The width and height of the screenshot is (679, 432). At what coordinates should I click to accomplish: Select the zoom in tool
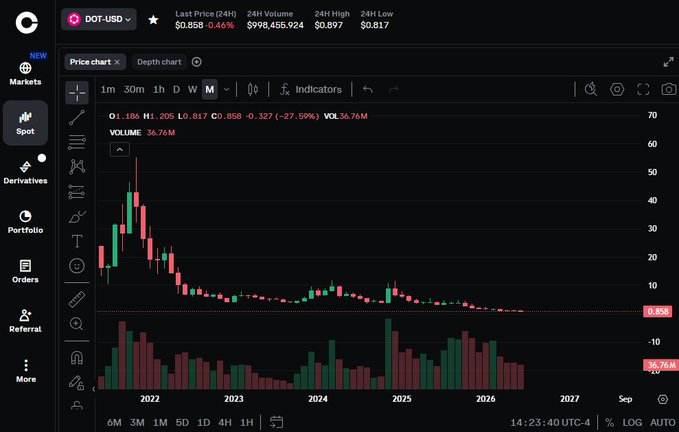tap(77, 324)
